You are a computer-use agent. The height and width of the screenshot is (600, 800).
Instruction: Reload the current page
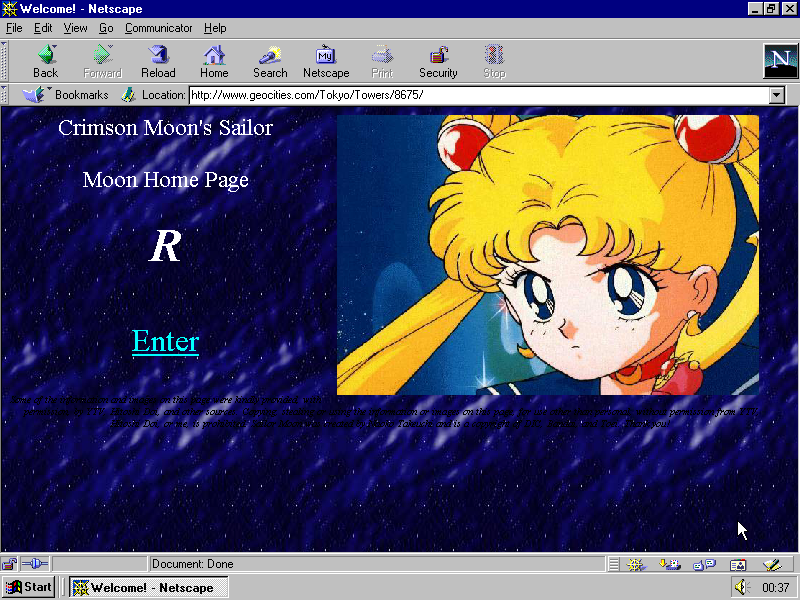click(x=158, y=61)
